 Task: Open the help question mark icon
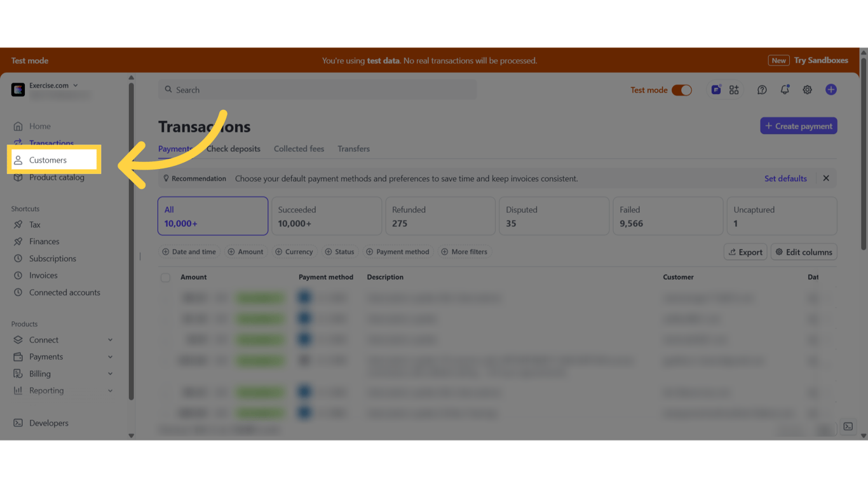pos(762,90)
